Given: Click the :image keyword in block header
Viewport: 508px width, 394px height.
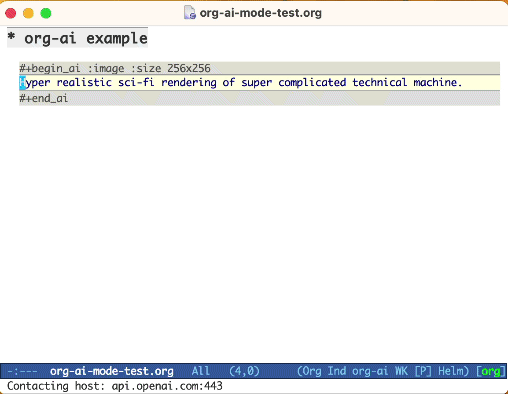Looking at the screenshot, I should point(106,68).
